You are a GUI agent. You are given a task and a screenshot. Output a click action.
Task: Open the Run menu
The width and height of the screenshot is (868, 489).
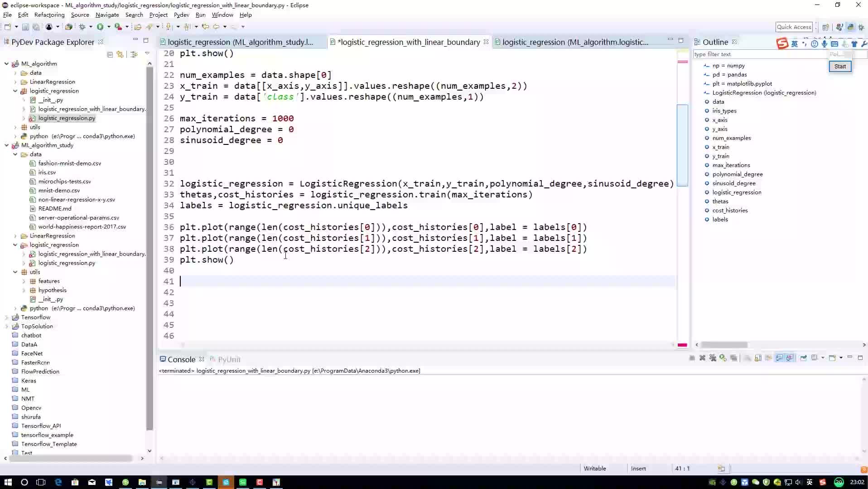pyautogui.click(x=200, y=14)
